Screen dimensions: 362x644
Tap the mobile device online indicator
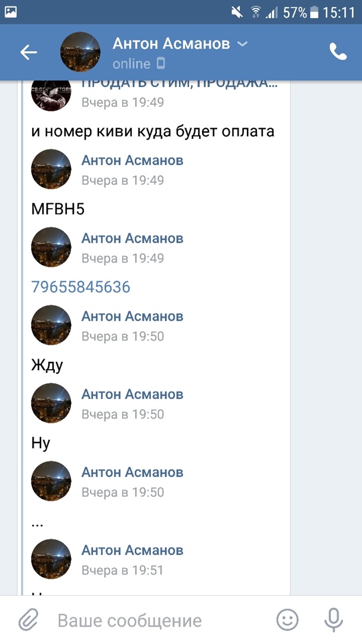click(161, 64)
